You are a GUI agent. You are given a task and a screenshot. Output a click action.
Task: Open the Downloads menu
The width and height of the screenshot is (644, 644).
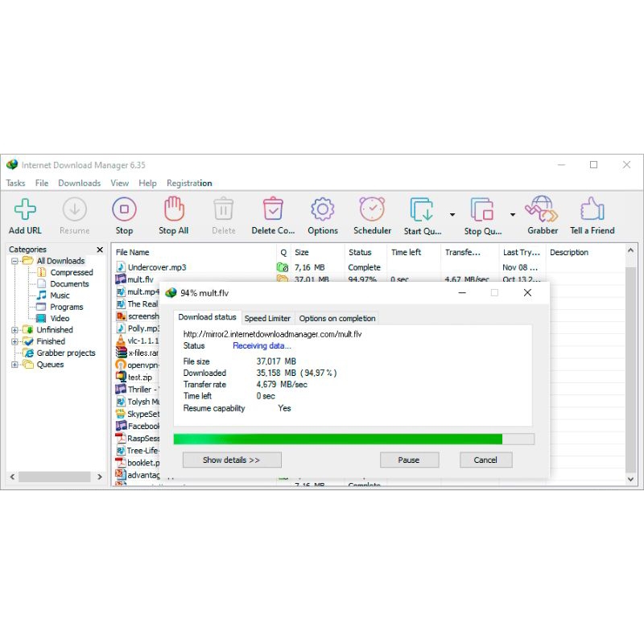tap(79, 183)
